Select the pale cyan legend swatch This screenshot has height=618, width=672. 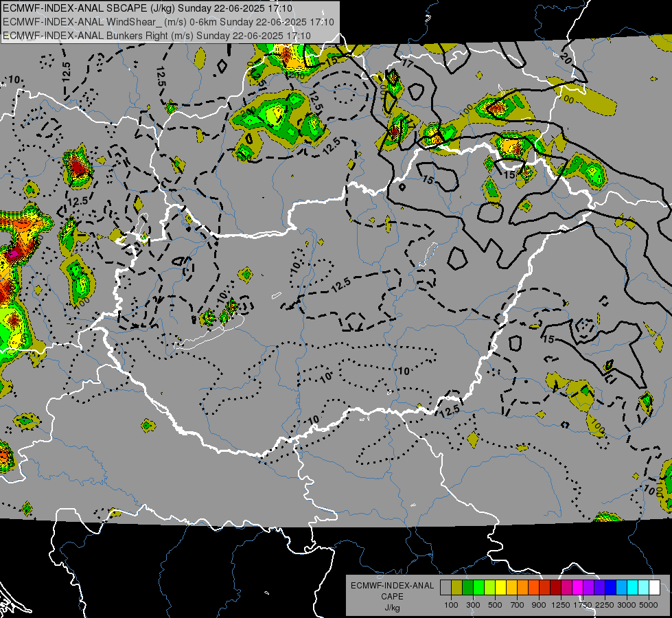pyautogui.click(x=644, y=587)
